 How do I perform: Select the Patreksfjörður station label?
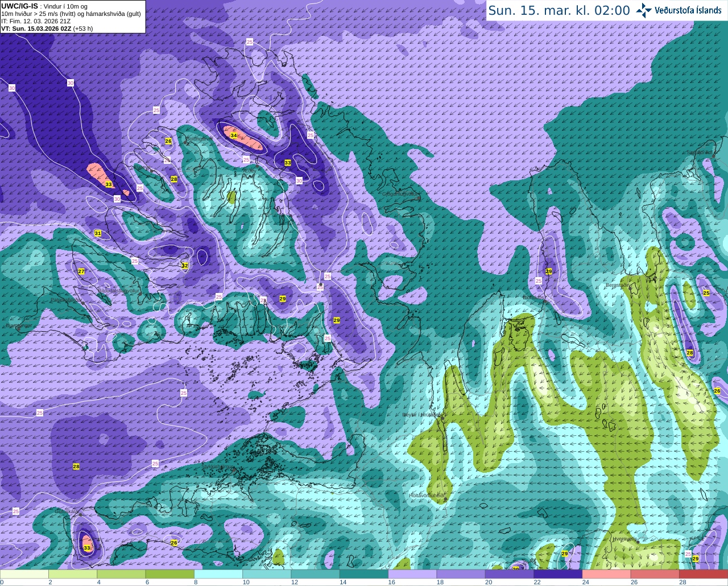[x=66, y=300]
